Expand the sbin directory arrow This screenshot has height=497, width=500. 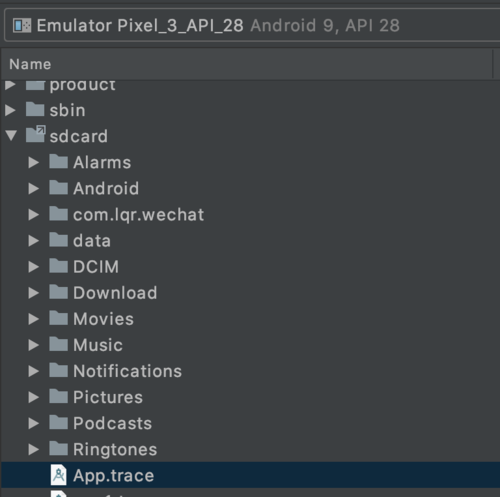(10, 110)
